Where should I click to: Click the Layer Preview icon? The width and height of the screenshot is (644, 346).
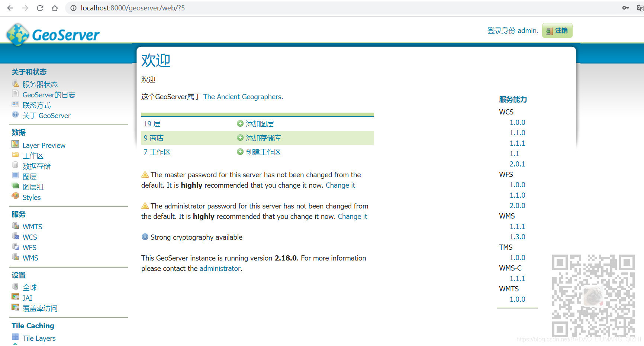click(x=15, y=144)
